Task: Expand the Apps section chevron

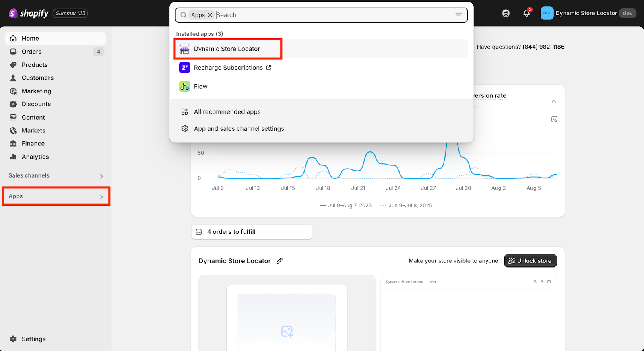Action: point(101,197)
